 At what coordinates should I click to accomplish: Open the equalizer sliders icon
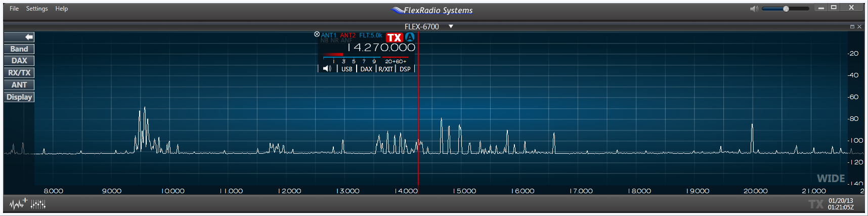point(38,204)
